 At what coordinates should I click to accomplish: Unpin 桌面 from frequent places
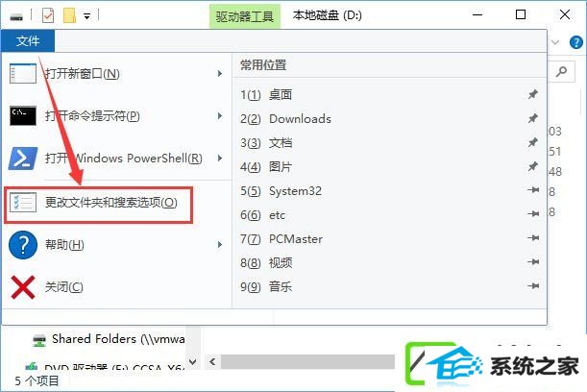[532, 94]
